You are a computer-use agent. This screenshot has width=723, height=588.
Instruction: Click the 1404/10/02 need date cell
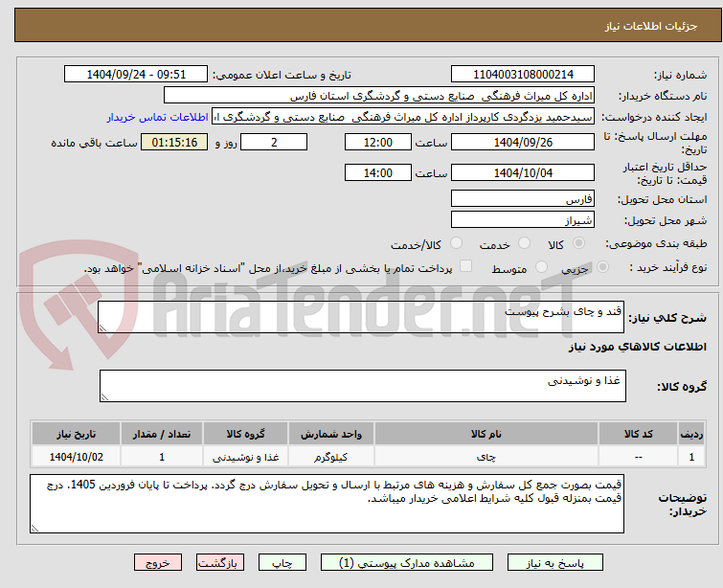(76, 457)
